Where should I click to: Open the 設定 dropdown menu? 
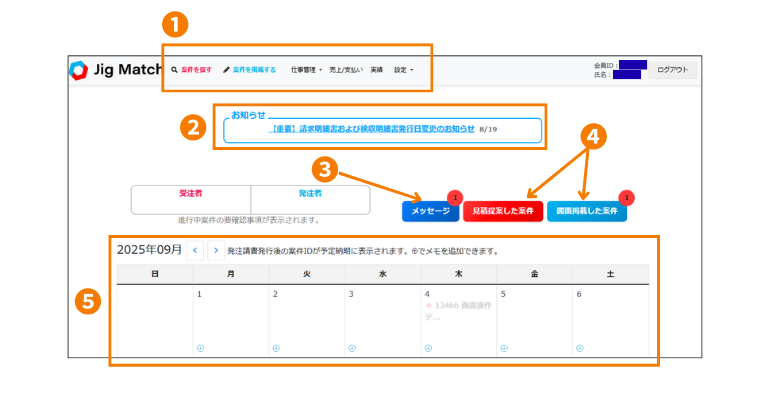(x=403, y=71)
